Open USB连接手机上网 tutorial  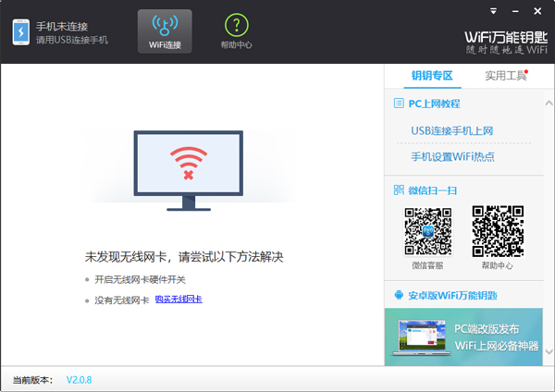[x=452, y=131]
